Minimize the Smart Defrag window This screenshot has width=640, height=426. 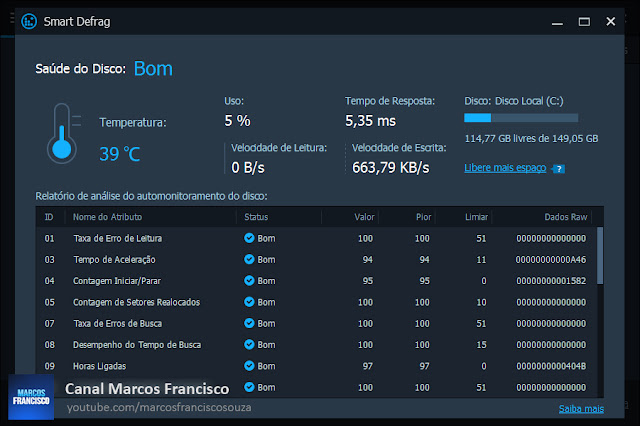[557, 22]
